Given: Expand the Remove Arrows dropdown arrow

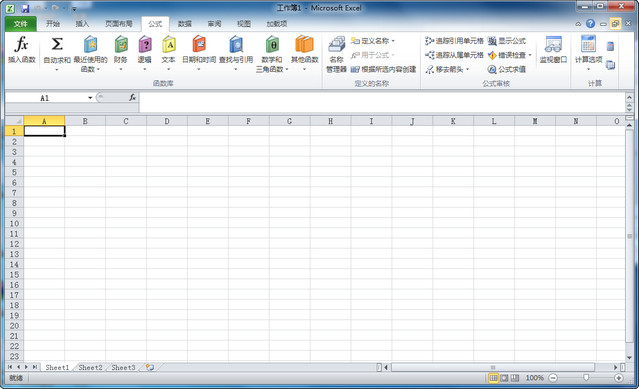Looking at the screenshot, I should 467,69.
